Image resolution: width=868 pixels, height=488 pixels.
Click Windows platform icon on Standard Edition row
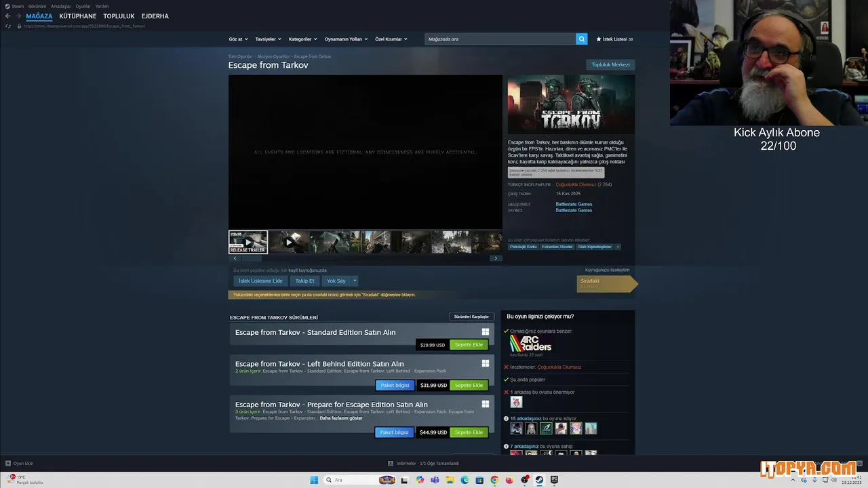(x=486, y=332)
